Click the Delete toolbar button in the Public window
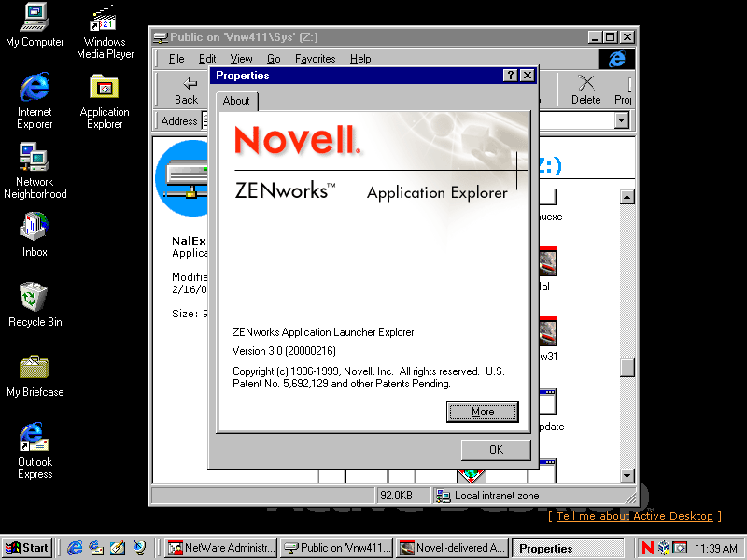The image size is (747, 560). pyautogui.click(x=586, y=90)
